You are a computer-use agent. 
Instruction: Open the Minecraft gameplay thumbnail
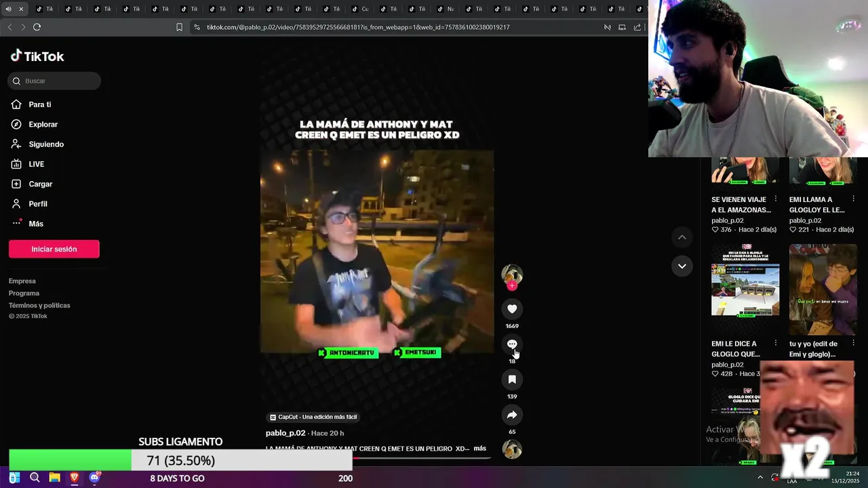(x=745, y=289)
